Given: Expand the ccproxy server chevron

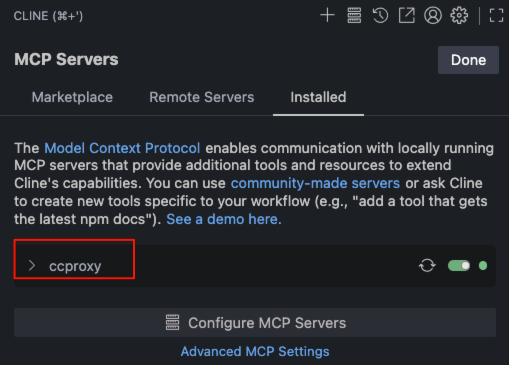Looking at the screenshot, I should click(x=32, y=266).
